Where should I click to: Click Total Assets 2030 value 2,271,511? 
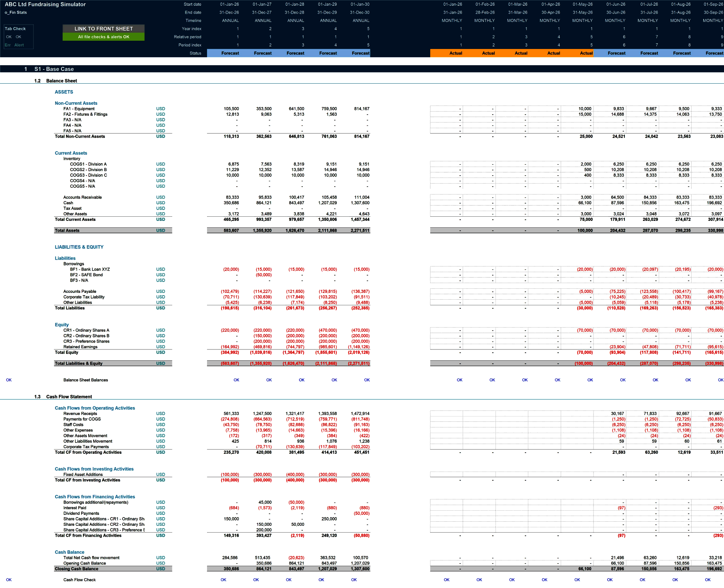click(x=360, y=230)
